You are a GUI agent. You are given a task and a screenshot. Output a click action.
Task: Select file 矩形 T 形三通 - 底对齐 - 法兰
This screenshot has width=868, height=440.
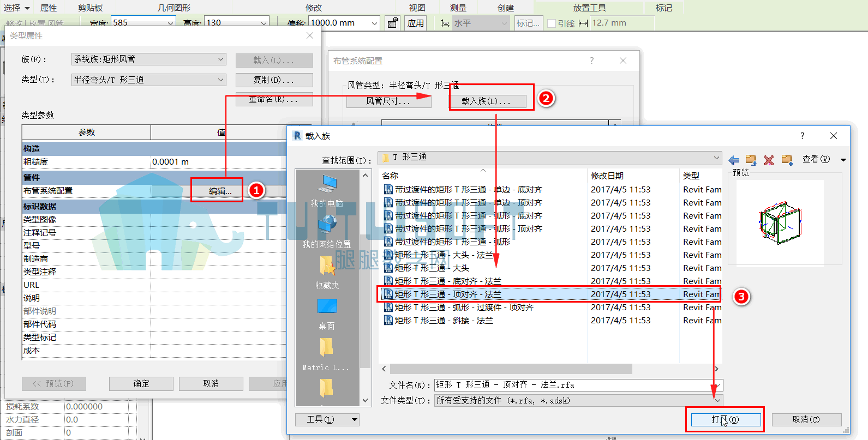(442, 281)
